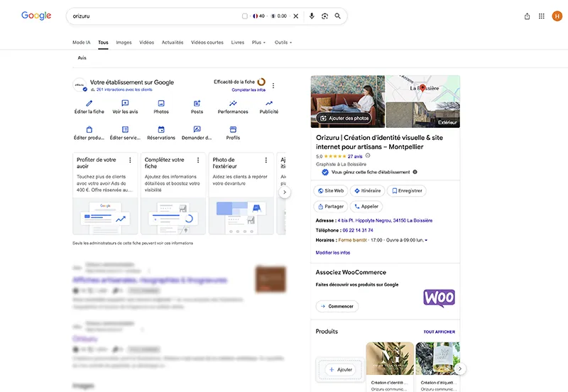Click the Ajouter product button
This screenshot has width=568, height=392.
pyautogui.click(x=340, y=369)
